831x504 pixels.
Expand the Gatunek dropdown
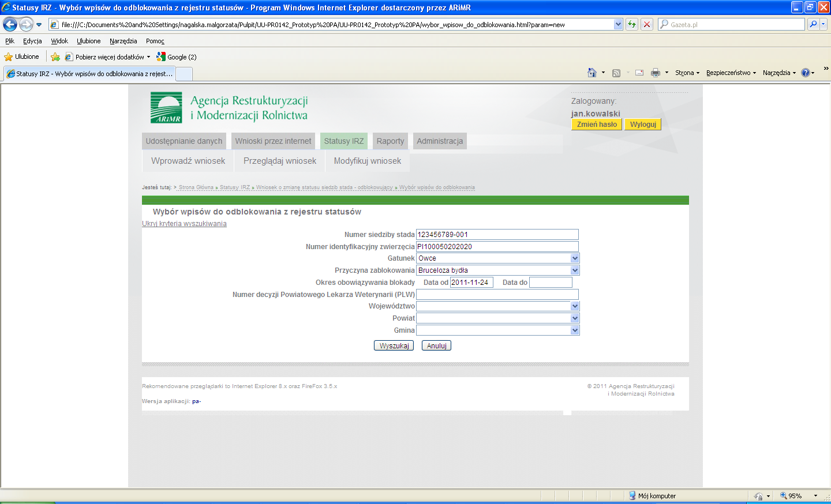point(575,258)
